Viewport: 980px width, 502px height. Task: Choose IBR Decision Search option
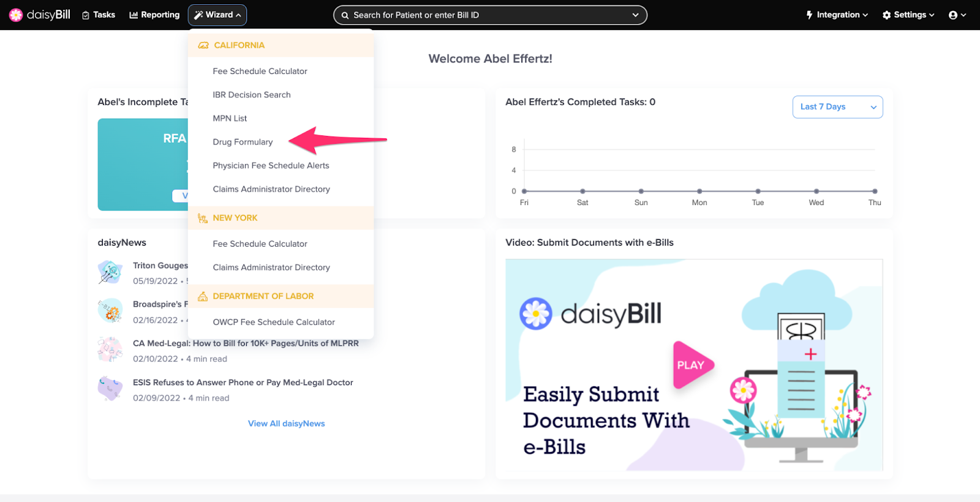click(x=252, y=95)
